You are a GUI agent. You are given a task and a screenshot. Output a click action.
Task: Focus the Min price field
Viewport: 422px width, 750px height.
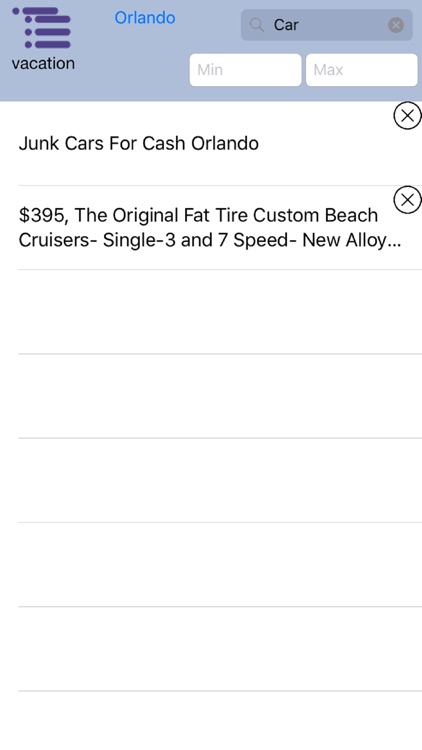click(x=245, y=70)
